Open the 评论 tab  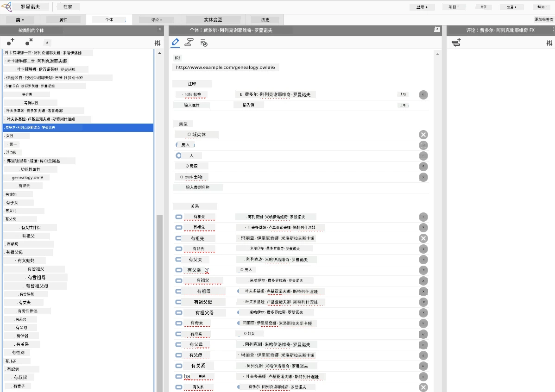157,20
